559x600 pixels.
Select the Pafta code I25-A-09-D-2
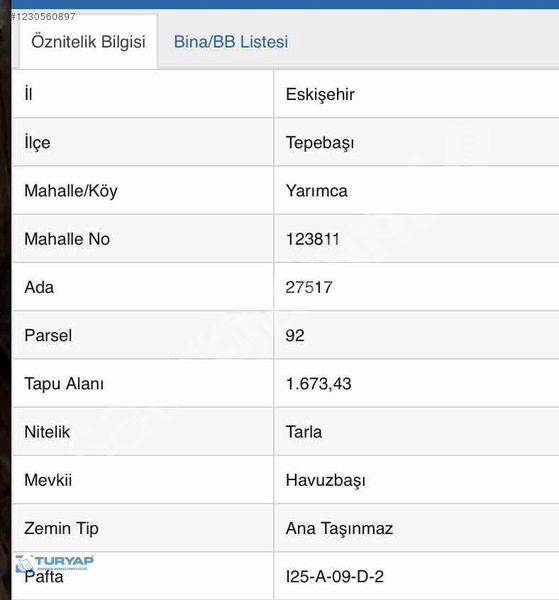(335, 577)
